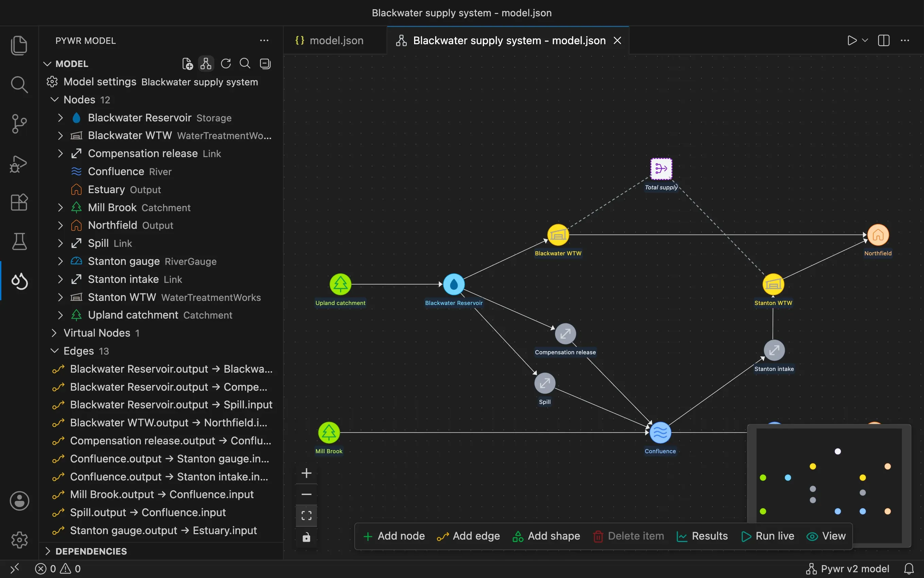Open the Accounts icon
This screenshot has width=924, height=578.
19,501
